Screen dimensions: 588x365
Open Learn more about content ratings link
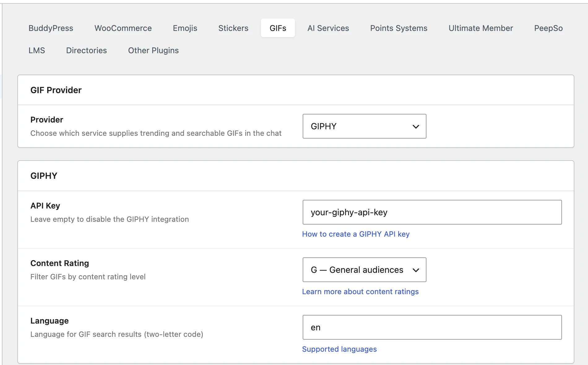(360, 292)
